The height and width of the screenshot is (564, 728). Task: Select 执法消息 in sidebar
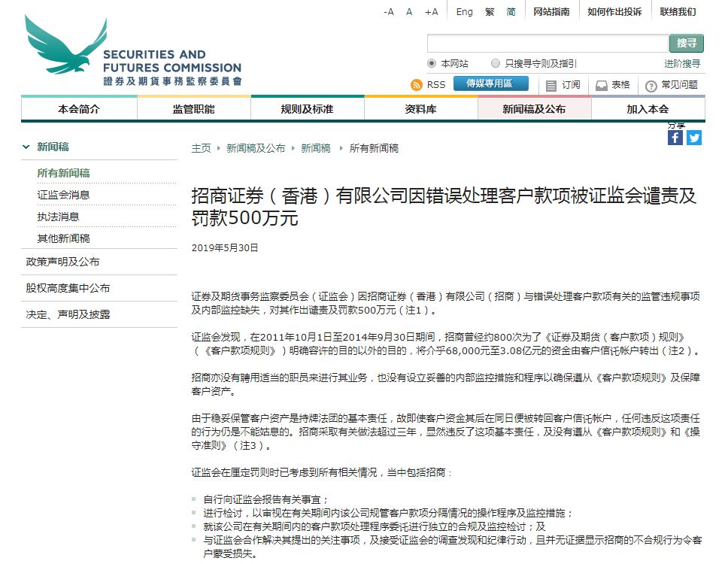[x=58, y=217]
